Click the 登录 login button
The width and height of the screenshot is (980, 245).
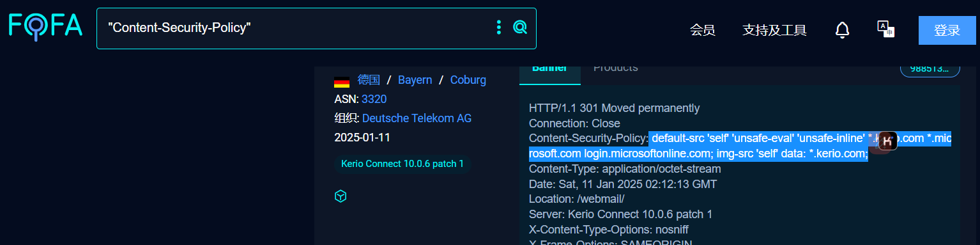[x=947, y=30]
